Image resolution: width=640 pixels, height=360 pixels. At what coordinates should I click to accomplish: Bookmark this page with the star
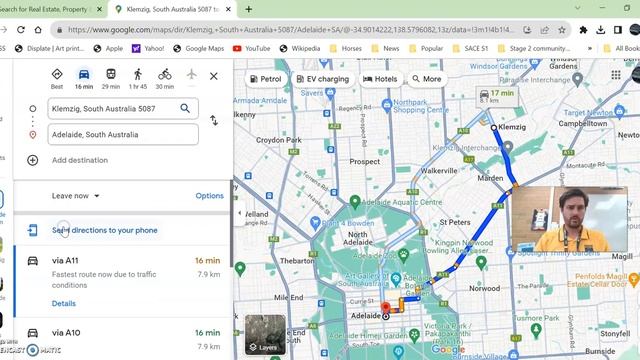pyautogui.click(x=562, y=30)
